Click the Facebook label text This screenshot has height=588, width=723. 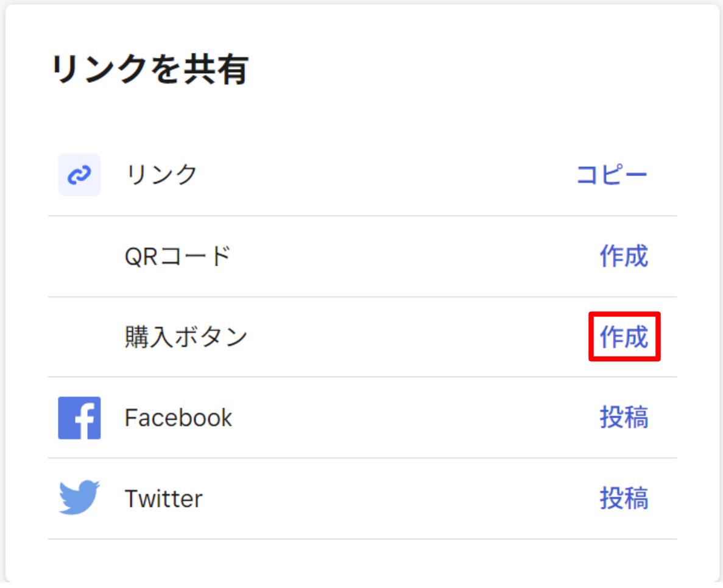tap(178, 418)
